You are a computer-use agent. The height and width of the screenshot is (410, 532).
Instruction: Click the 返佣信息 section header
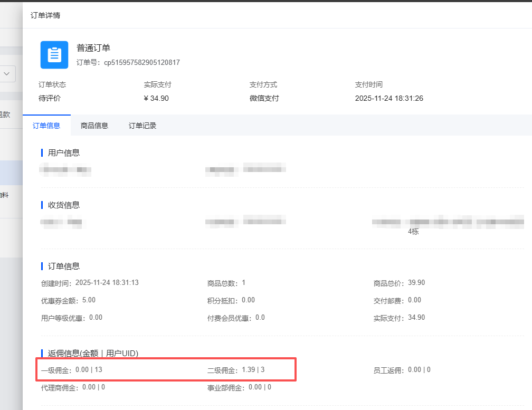click(x=93, y=353)
